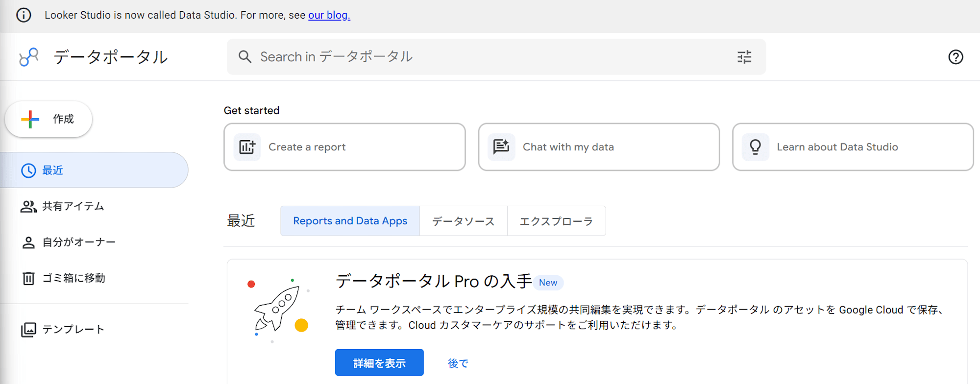Click the 詳細を表示 button
This screenshot has height=384, width=980.
[379, 363]
